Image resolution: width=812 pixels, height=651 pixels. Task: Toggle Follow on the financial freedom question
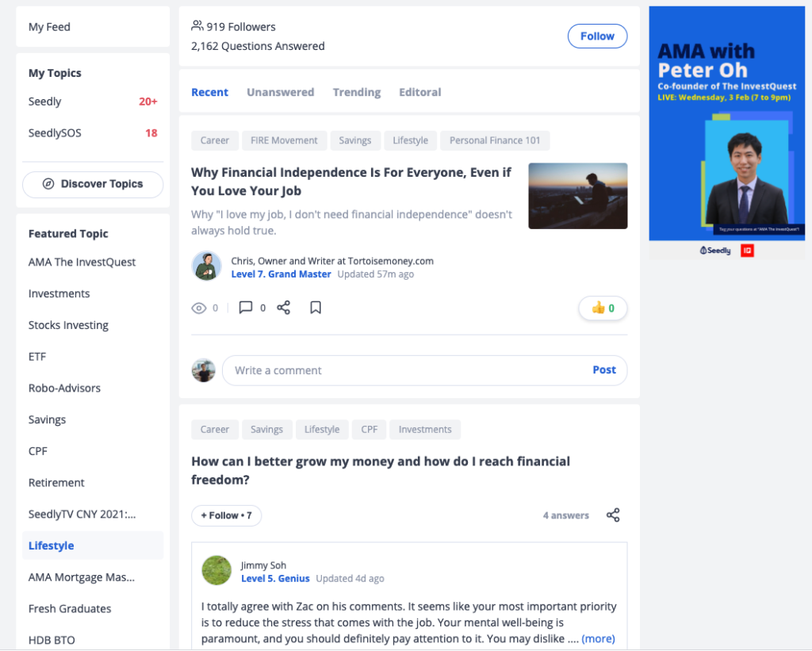[x=226, y=515]
